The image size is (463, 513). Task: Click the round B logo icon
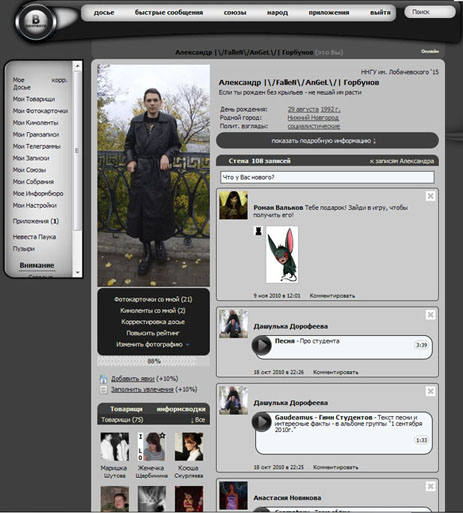pos(36,22)
